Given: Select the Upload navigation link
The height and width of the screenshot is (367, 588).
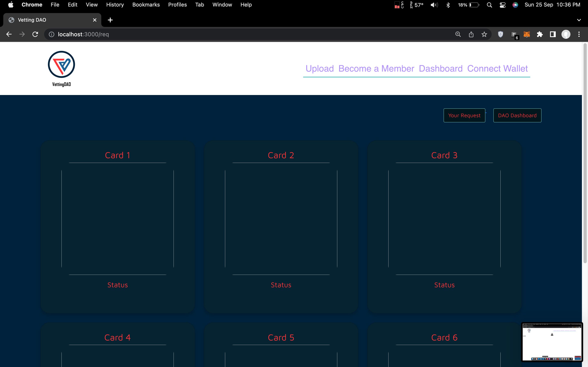Looking at the screenshot, I should point(320,69).
